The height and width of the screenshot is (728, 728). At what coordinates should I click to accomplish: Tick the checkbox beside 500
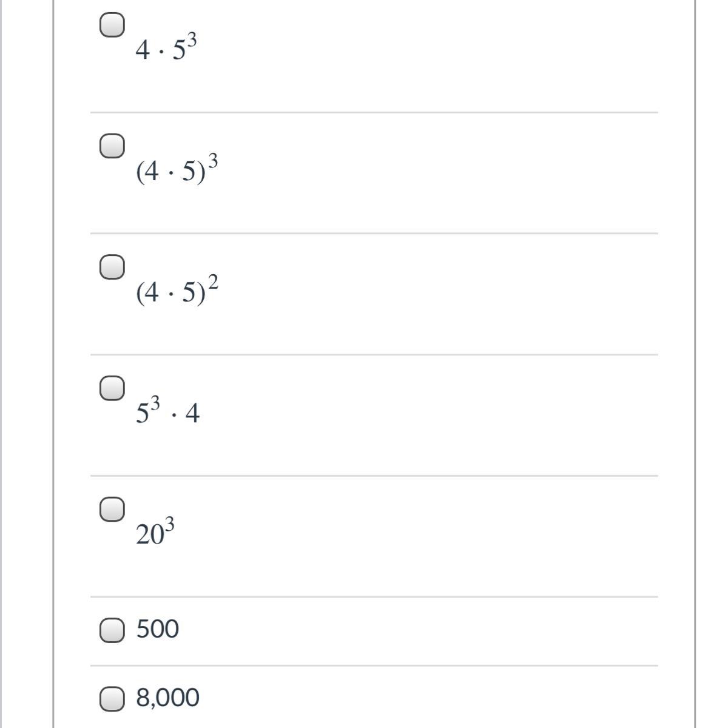click(x=112, y=630)
